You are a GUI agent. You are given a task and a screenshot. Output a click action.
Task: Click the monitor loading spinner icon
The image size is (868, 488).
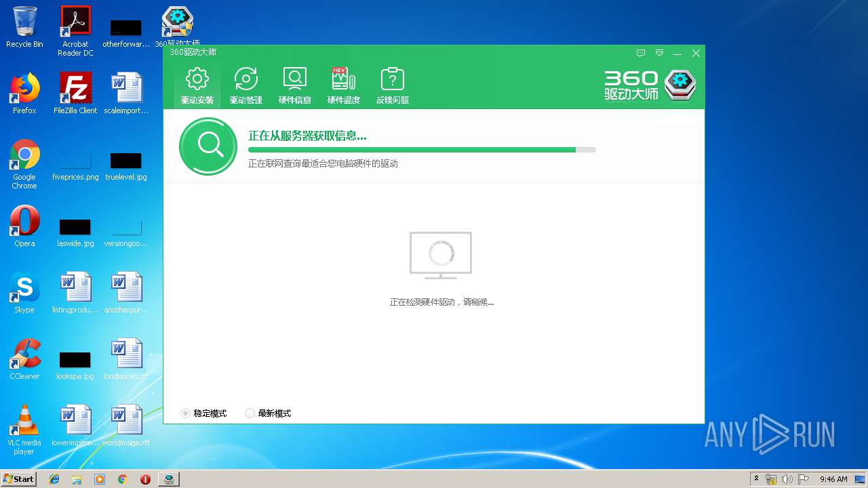tap(441, 255)
